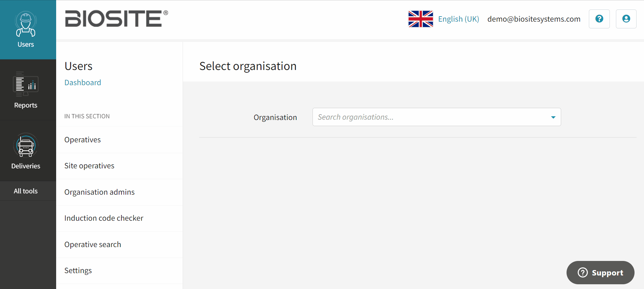Screen dimensions: 644x289
Task: Click the Users hard-hat worker icon
Action: point(26,24)
